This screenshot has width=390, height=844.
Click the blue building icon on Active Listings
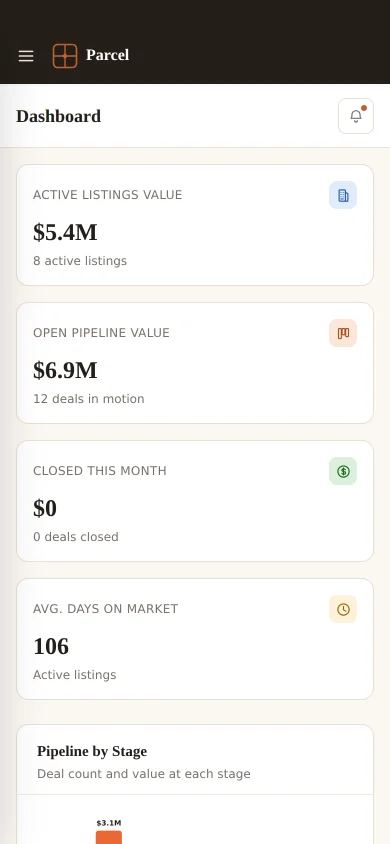tap(343, 195)
